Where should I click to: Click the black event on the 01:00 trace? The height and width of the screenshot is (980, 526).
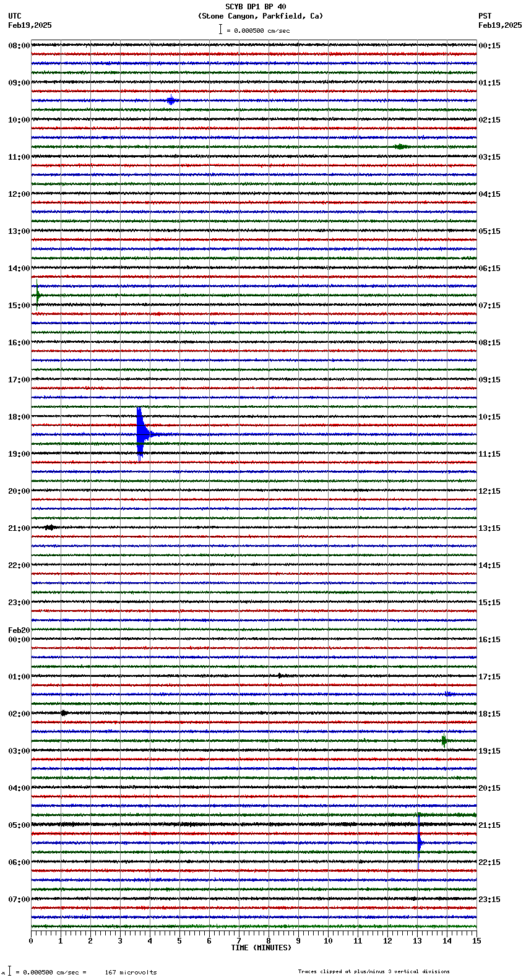pyautogui.click(x=280, y=676)
